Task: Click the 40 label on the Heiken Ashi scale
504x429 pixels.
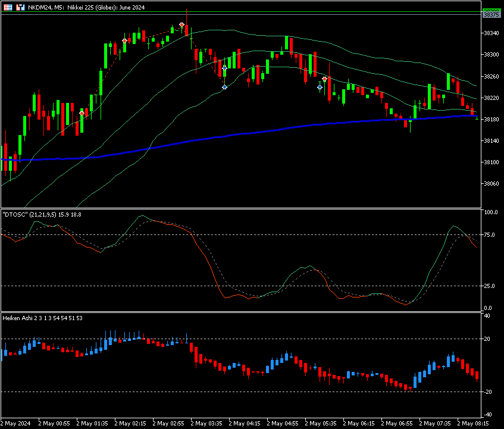Action: pos(487,316)
